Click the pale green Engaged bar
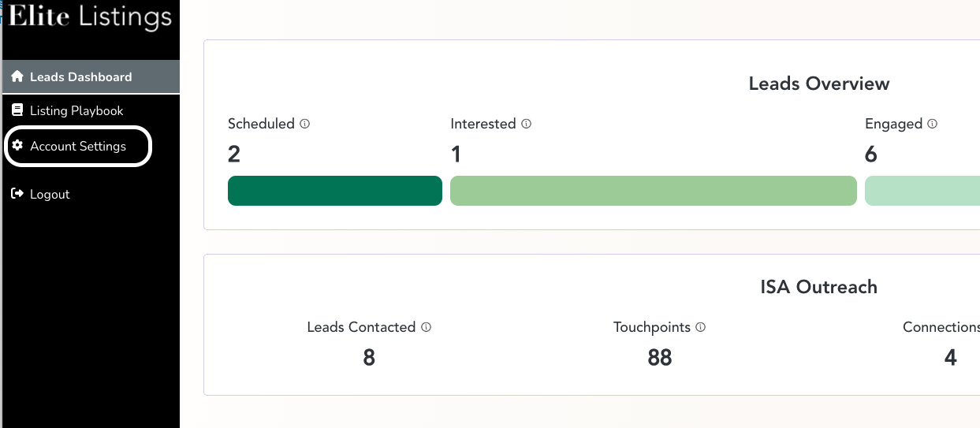The height and width of the screenshot is (428, 980). point(922,191)
